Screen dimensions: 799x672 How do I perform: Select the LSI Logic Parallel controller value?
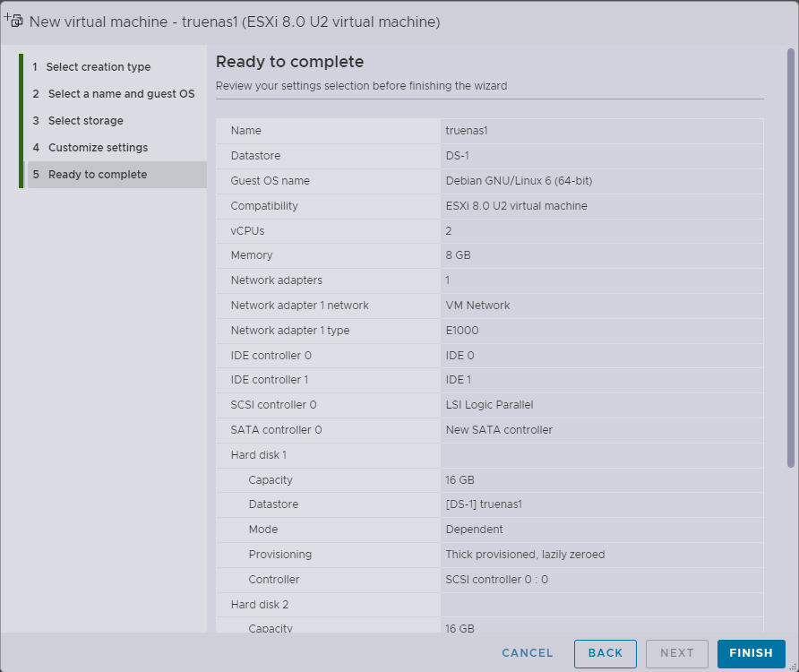pyautogui.click(x=489, y=405)
